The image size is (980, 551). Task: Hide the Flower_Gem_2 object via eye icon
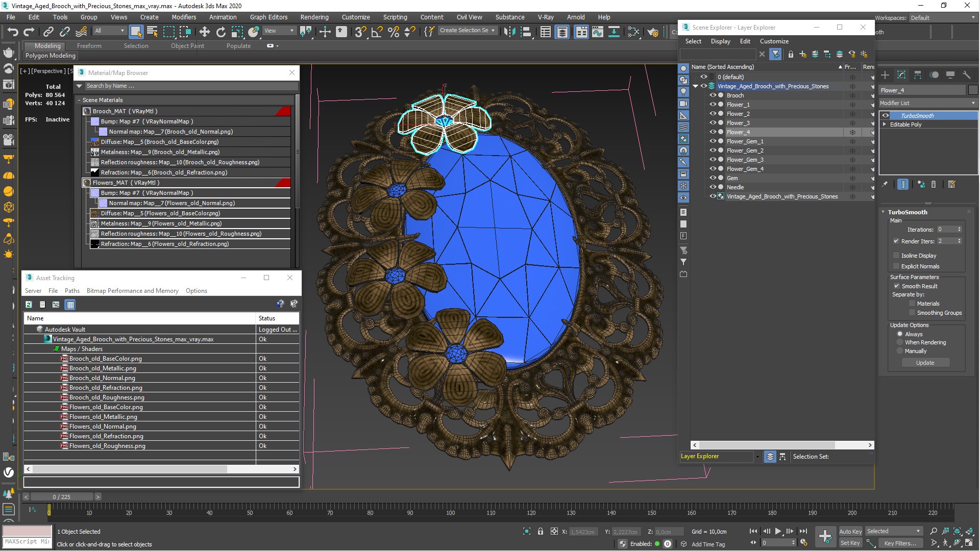click(x=713, y=151)
